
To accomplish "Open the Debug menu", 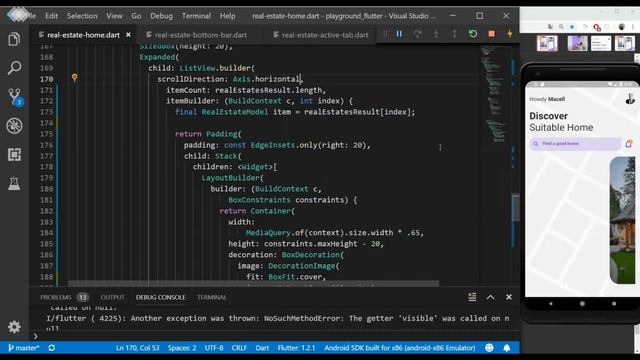I will 161,16.
